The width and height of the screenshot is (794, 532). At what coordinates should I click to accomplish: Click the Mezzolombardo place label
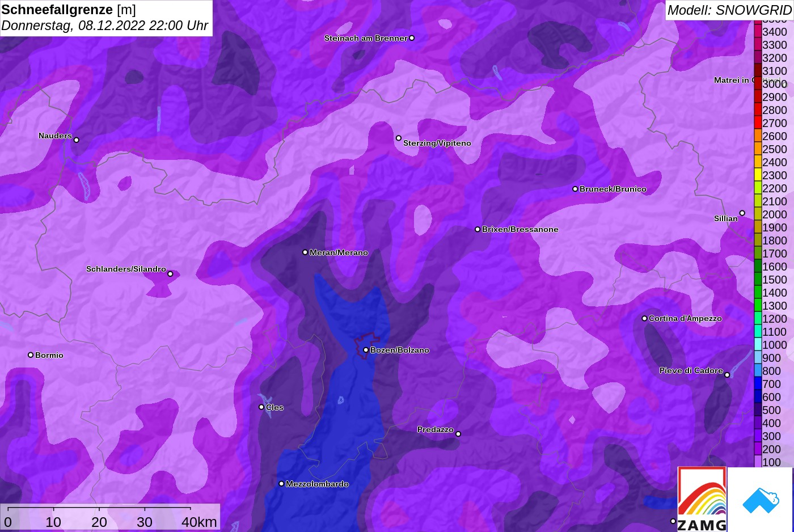[317, 484]
